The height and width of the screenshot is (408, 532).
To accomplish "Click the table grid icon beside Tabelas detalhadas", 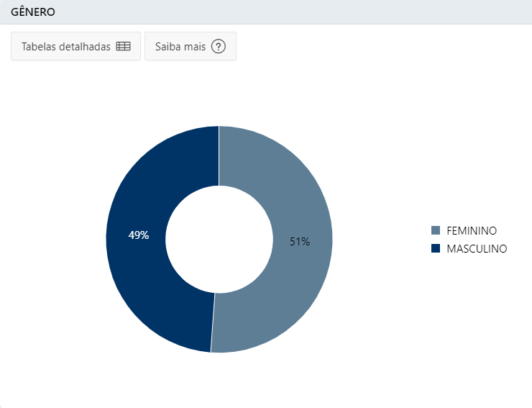I will (123, 46).
